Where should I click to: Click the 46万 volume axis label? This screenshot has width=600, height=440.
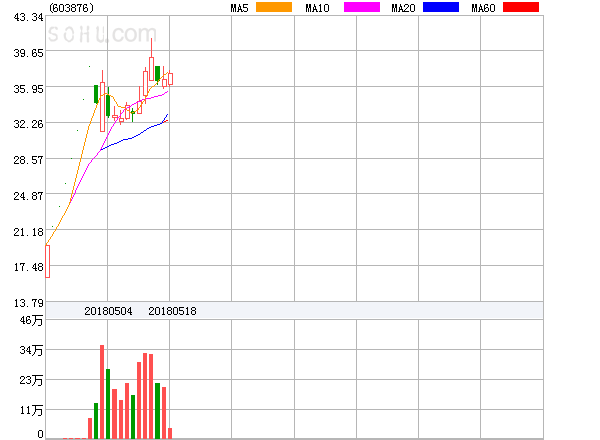(x=31, y=320)
